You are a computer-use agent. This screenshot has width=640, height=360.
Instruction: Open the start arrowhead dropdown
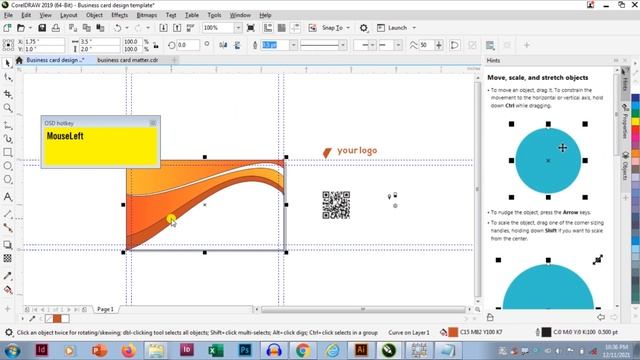click(372, 45)
